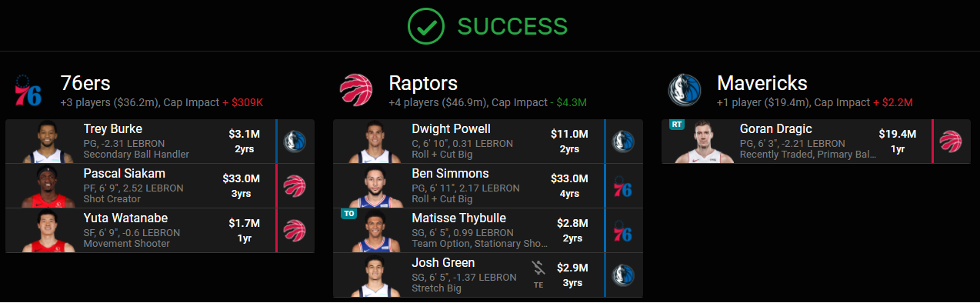This screenshot has width=980, height=303.
Task: Click the Goran Dragic player name
Action: 775,129
